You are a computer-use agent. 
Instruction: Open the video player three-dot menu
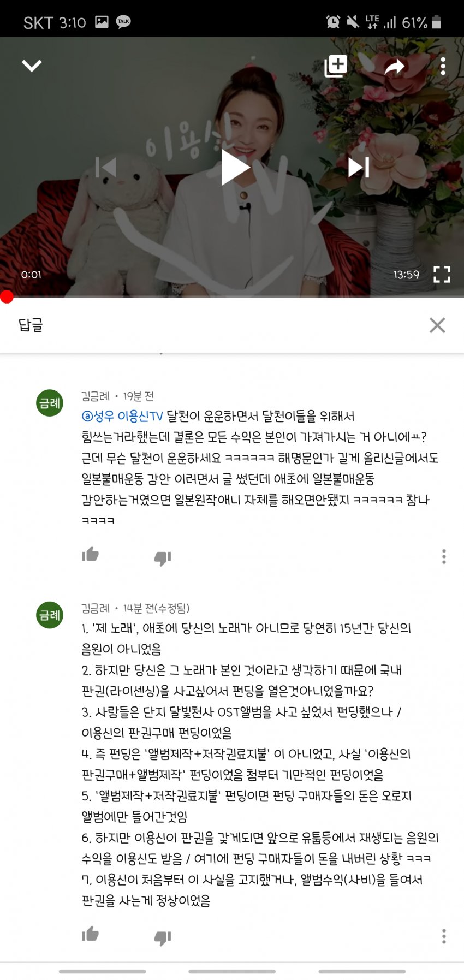(443, 66)
